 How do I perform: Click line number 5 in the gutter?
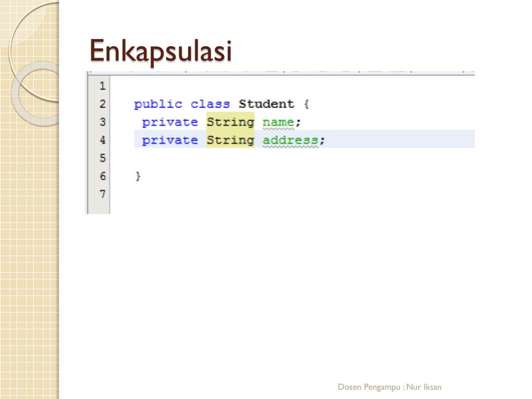click(102, 158)
